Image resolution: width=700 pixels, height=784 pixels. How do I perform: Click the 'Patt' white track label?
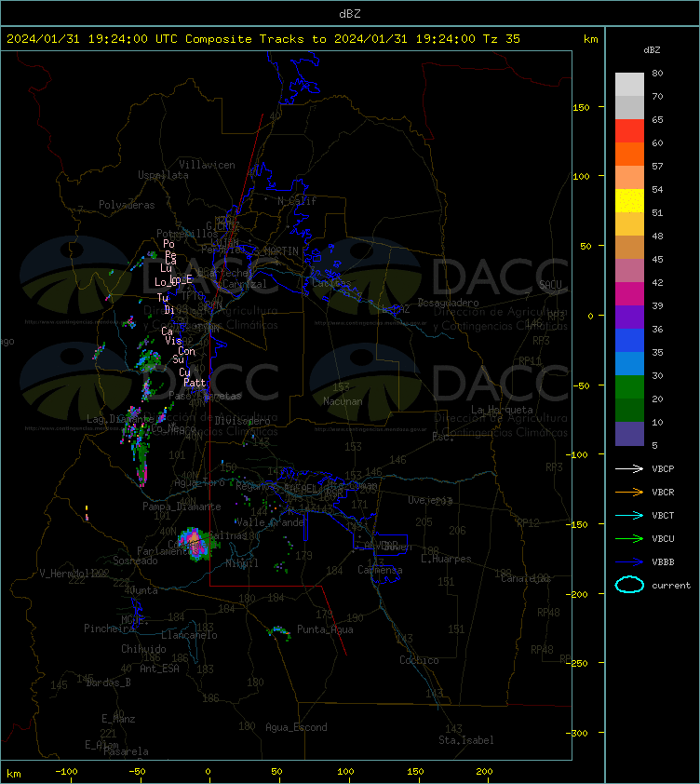pos(195,383)
